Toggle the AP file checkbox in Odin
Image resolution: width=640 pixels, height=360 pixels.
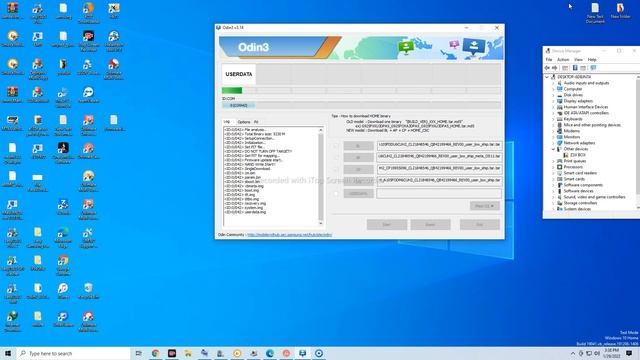click(x=336, y=158)
